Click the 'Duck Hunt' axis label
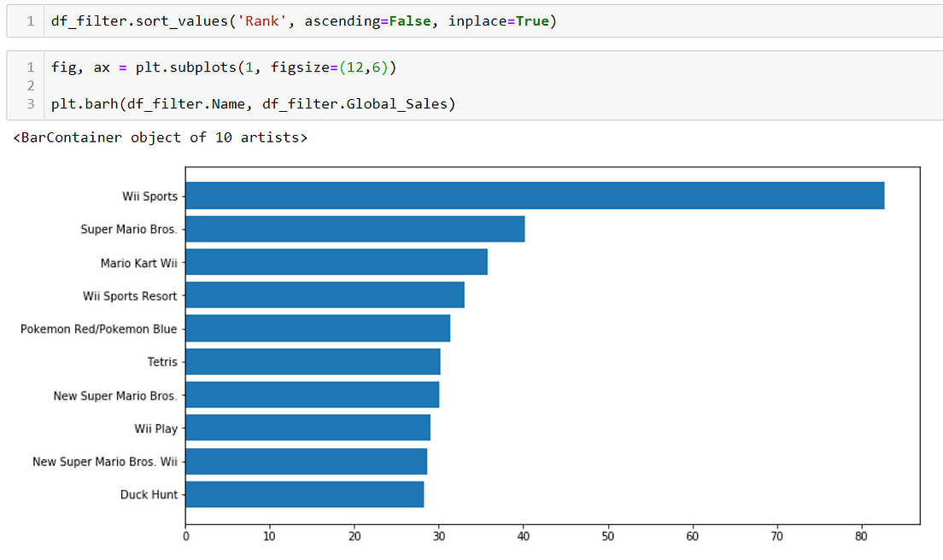Viewport: 943px width, 560px height. click(149, 495)
